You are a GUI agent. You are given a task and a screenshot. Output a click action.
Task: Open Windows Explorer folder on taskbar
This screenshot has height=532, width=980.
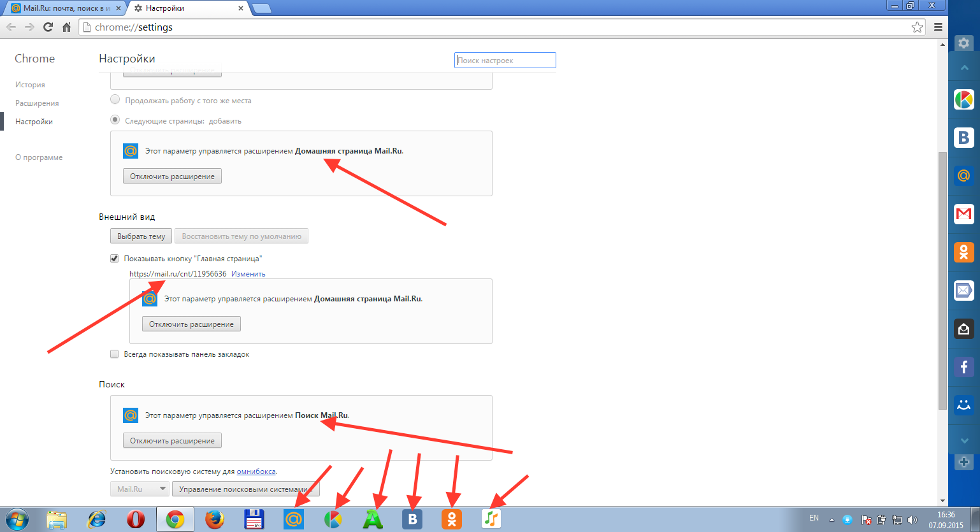click(57, 519)
